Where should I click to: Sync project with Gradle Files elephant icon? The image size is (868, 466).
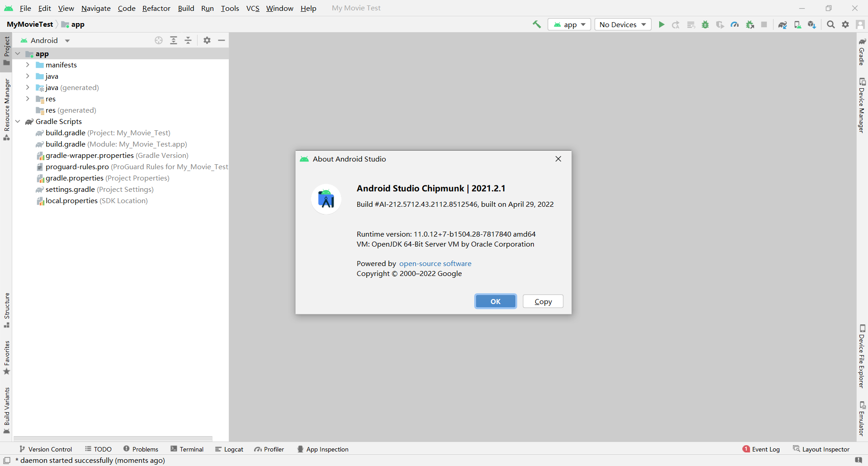(x=783, y=24)
